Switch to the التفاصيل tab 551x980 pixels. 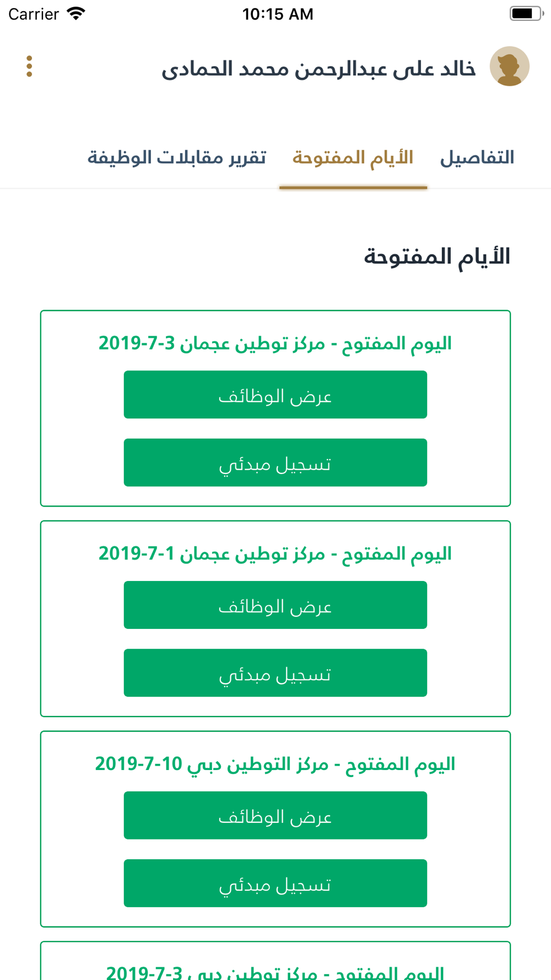pyautogui.click(x=477, y=158)
